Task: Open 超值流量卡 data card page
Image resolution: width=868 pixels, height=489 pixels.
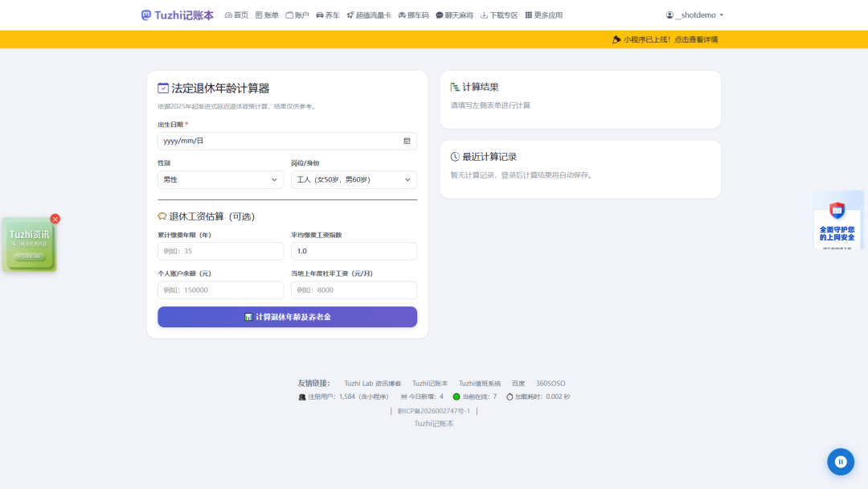Action: (x=369, y=15)
